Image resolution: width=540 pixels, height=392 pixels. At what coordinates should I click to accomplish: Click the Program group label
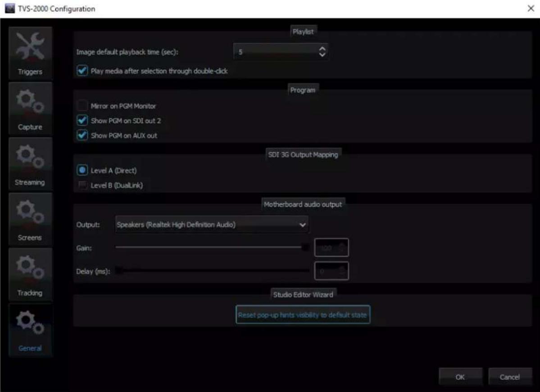pos(303,90)
